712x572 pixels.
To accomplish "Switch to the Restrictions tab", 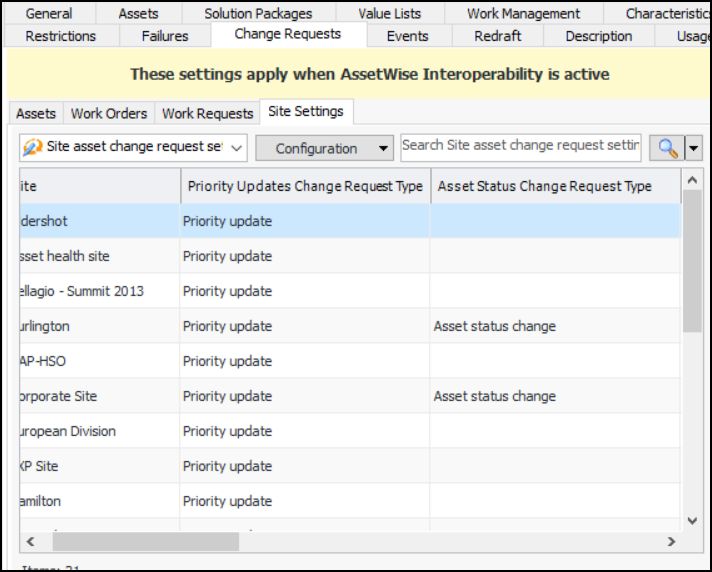I will 61,36.
